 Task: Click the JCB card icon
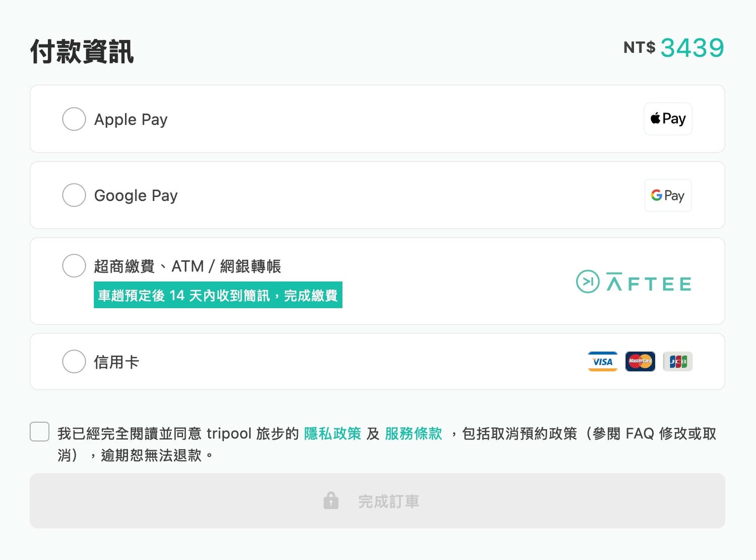(677, 362)
